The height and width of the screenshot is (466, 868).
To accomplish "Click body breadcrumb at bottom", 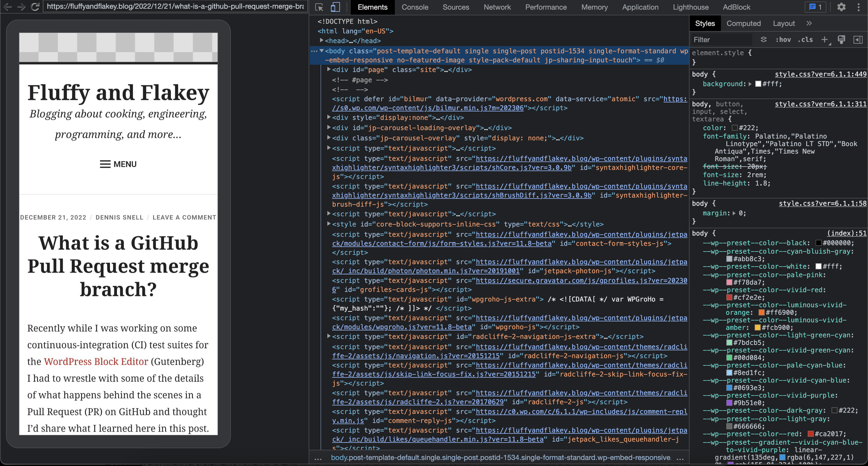I will pyautogui.click(x=501, y=458).
